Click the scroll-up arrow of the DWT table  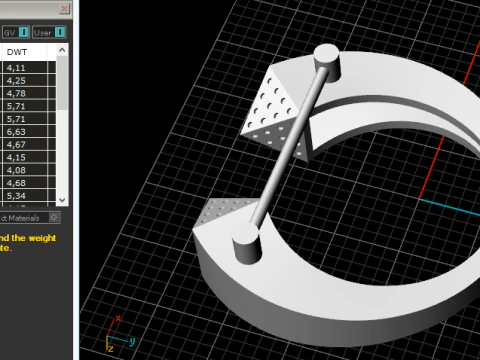coord(62,50)
